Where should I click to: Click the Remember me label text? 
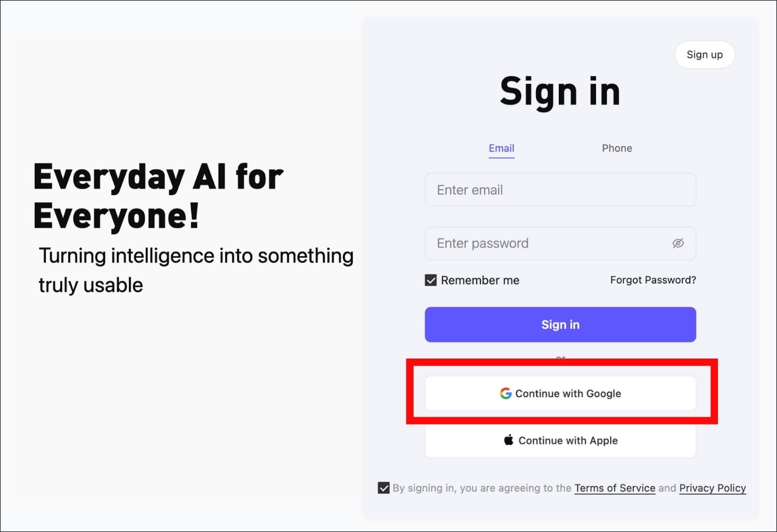tap(480, 280)
